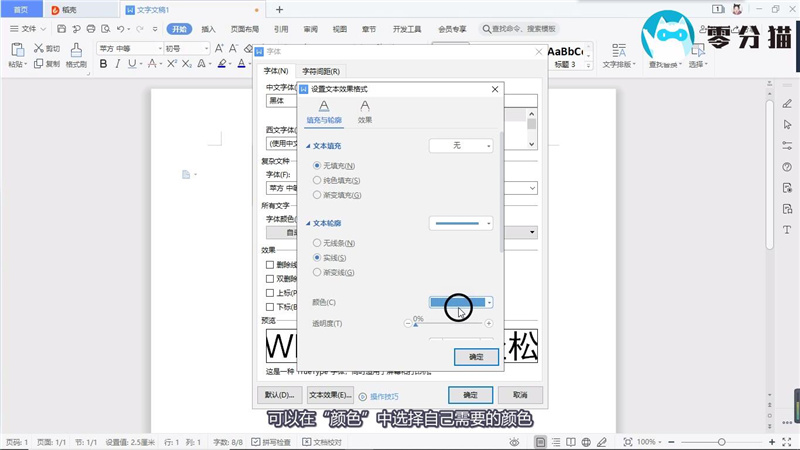This screenshot has height=450, width=800.
Task: Click the Undo arrow icon
Action: pos(120,29)
